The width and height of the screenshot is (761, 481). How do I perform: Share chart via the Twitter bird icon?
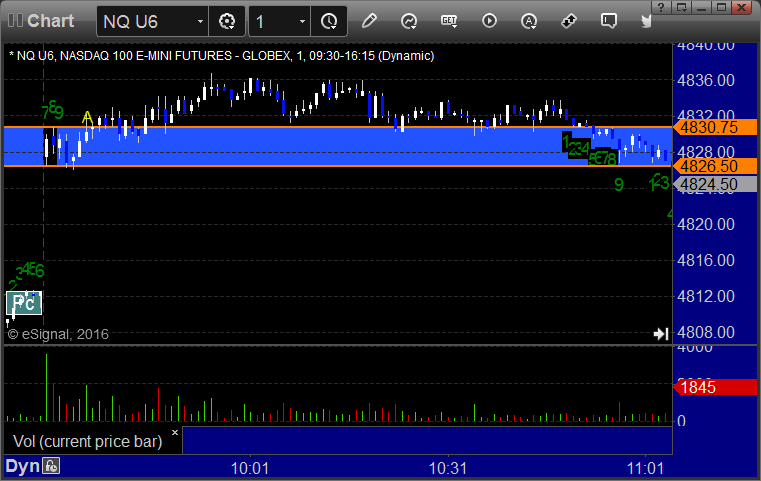(646, 21)
